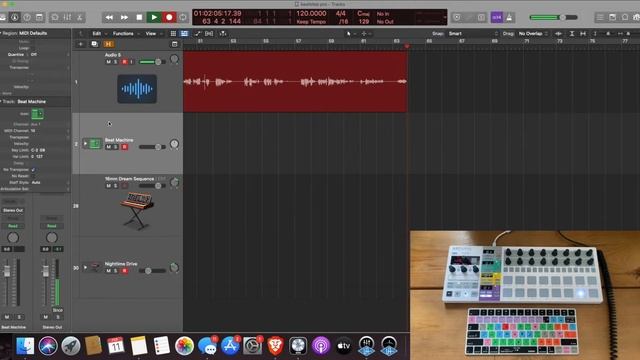
Task: Adjust the green master volume slider
Action: (553, 18)
